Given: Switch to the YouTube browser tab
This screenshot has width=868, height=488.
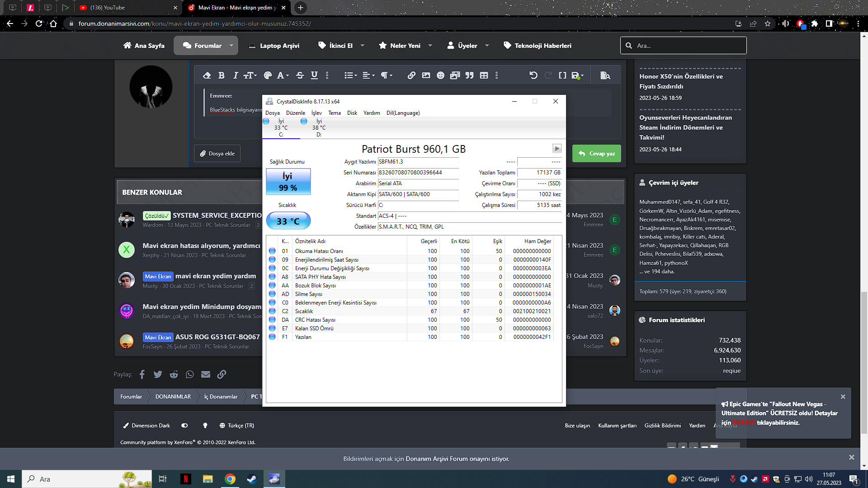Looking at the screenshot, I should tap(129, 8).
